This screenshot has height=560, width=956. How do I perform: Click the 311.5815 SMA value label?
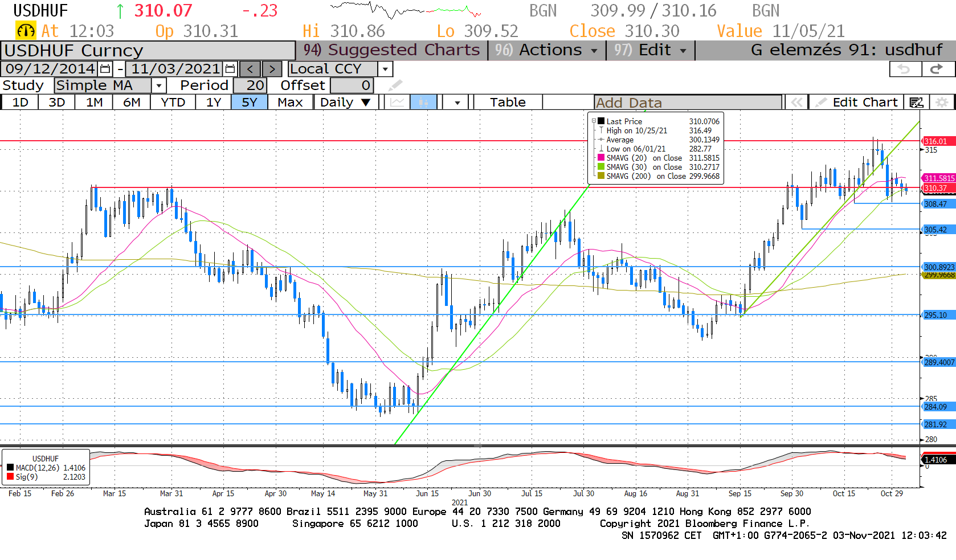[938, 178]
